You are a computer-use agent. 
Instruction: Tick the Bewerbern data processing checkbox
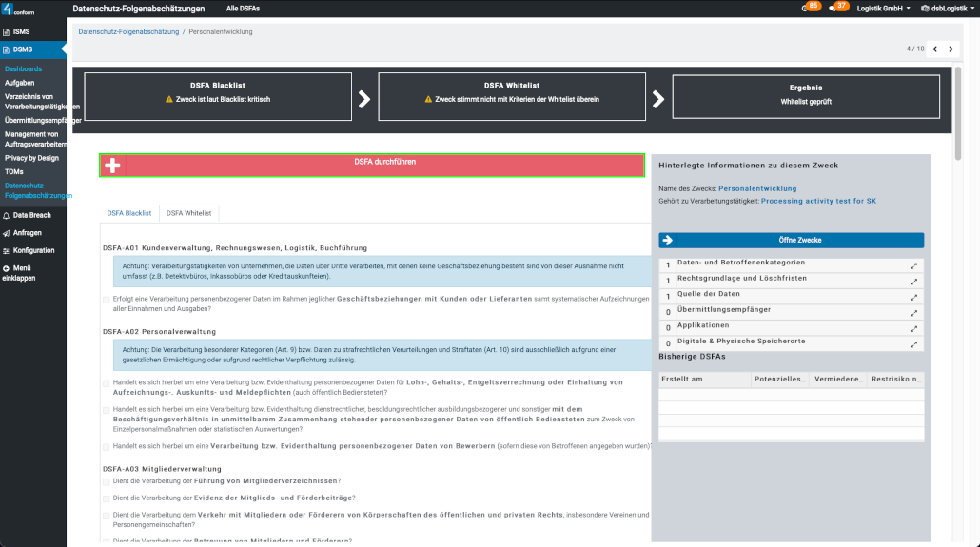pyautogui.click(x=107, y=445)
